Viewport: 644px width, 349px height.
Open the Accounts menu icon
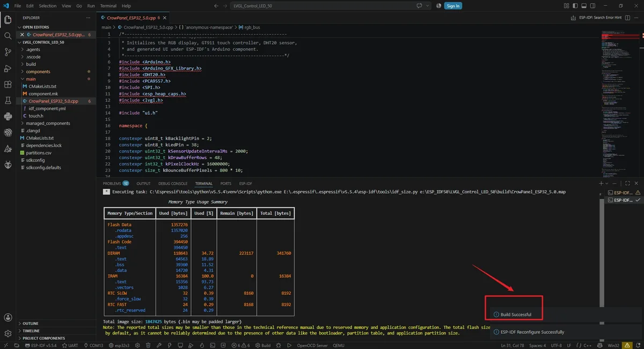8,318
